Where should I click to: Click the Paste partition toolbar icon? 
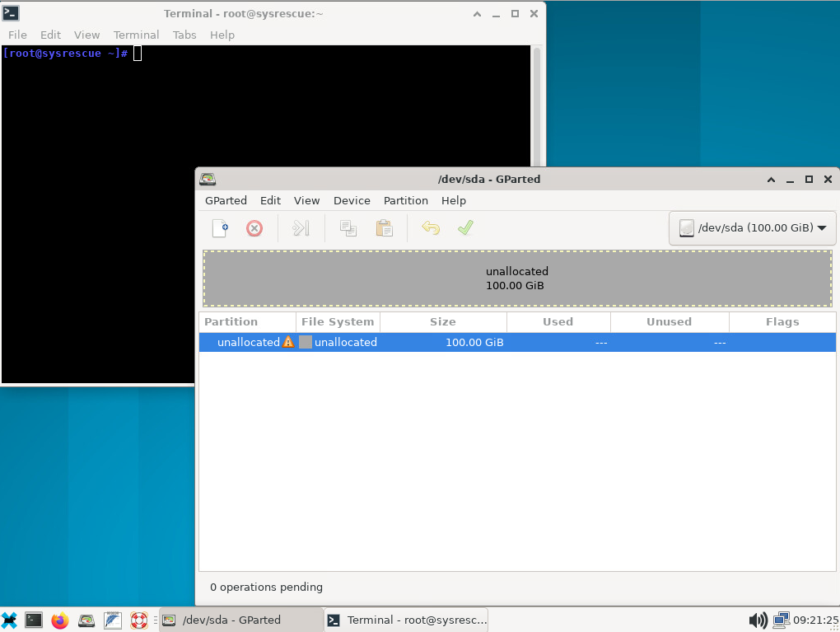coord(384,228)
